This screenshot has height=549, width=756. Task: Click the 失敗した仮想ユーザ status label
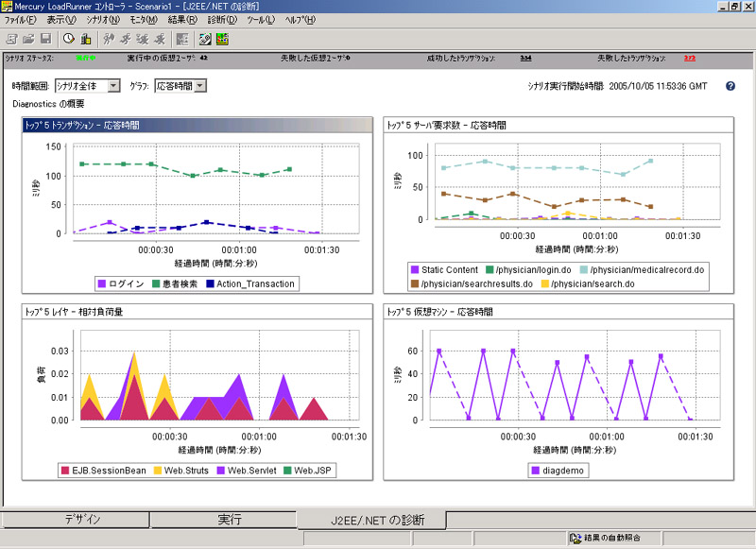[x=314, y=58]
